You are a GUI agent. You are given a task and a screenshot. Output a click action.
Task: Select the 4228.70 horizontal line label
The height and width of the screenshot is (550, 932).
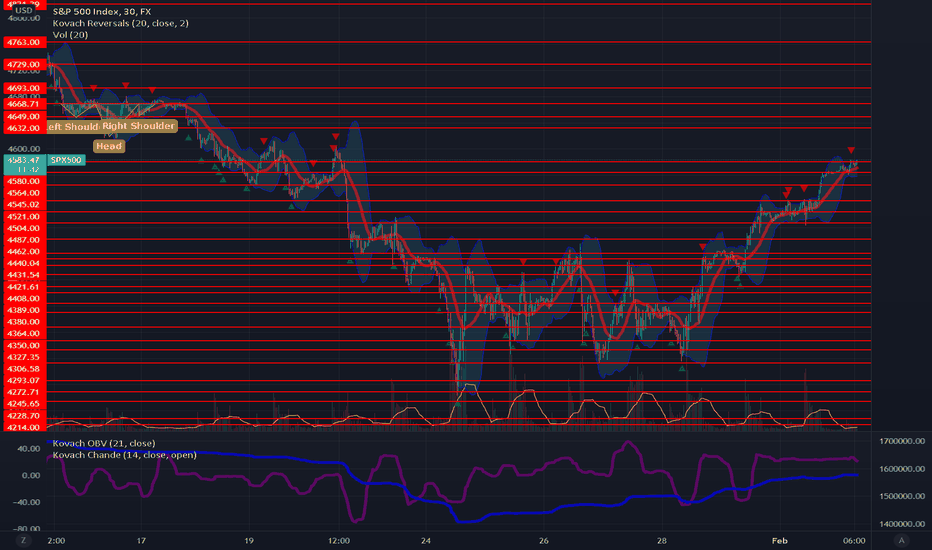[24, 416]
